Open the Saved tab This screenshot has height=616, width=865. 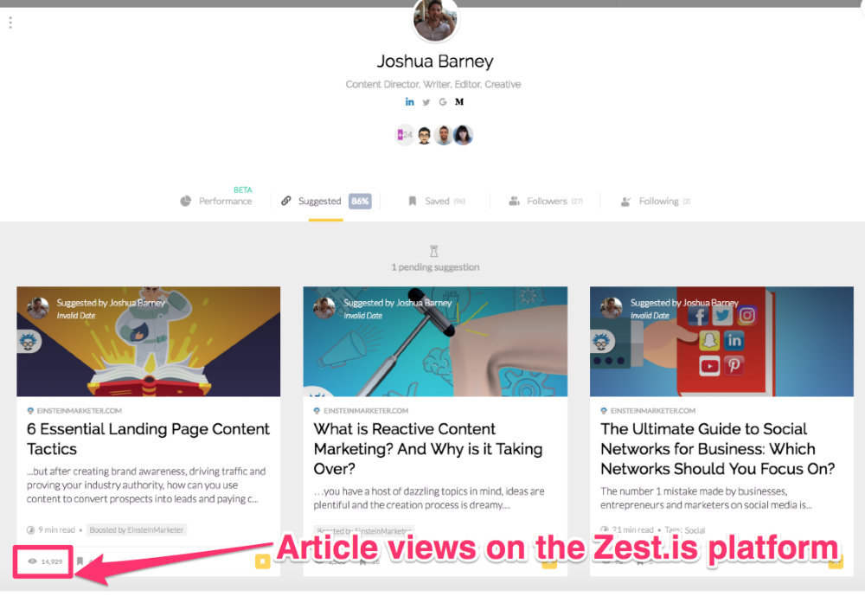[436, 201]
